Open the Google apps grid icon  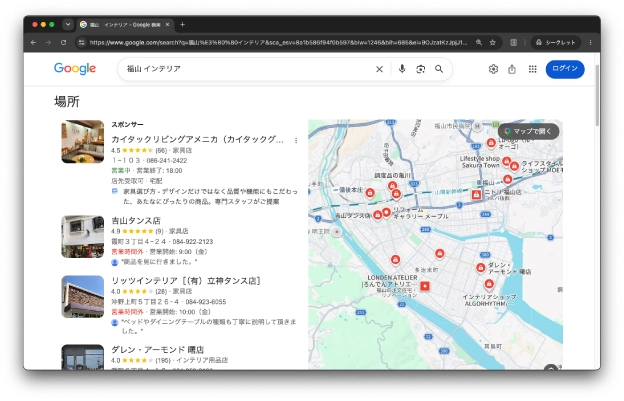click(532, 69)
